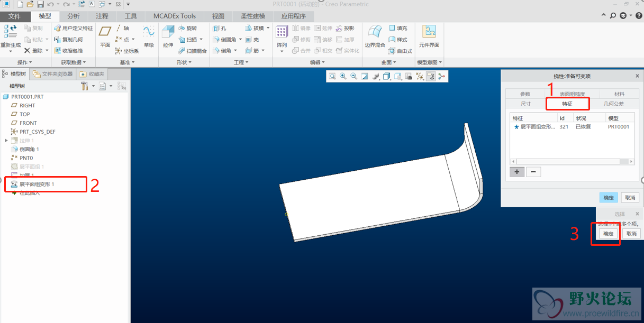Image resolution: width=644 pixels, height=323 pixels.
Task: Switch to the 分析 ribbon tab
Action: (x=74, y=16)
